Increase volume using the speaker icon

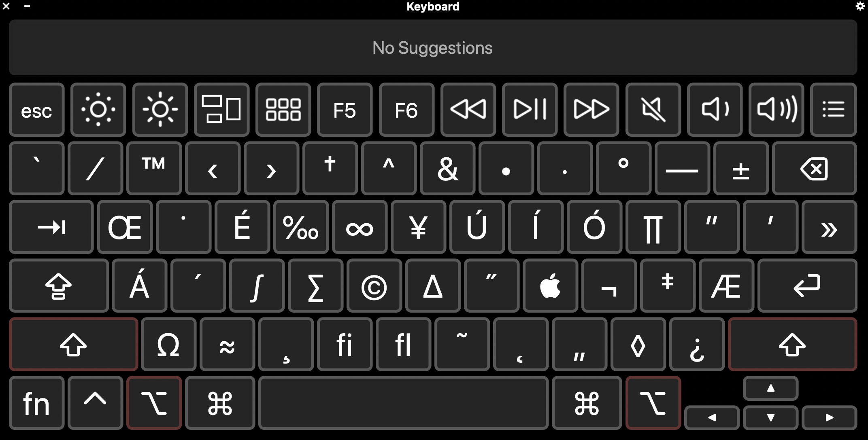[x=777, y=110]
